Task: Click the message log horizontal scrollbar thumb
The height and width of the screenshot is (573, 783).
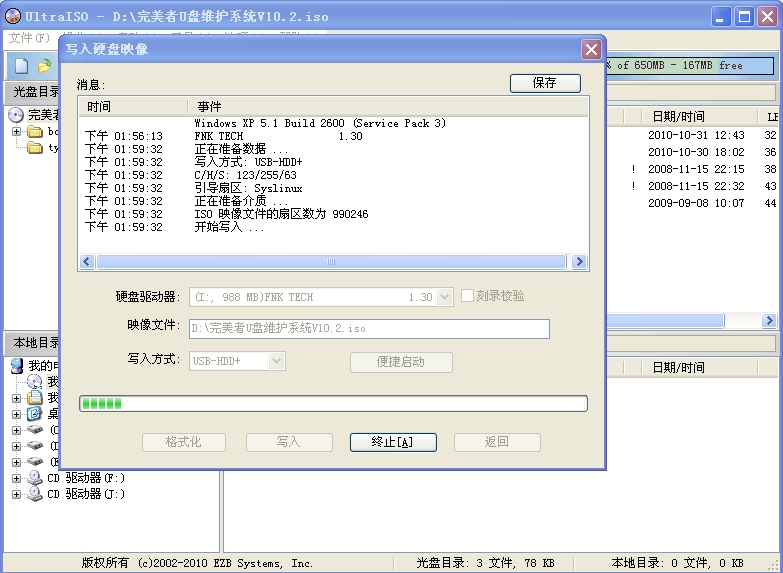Action: point(331,261)
